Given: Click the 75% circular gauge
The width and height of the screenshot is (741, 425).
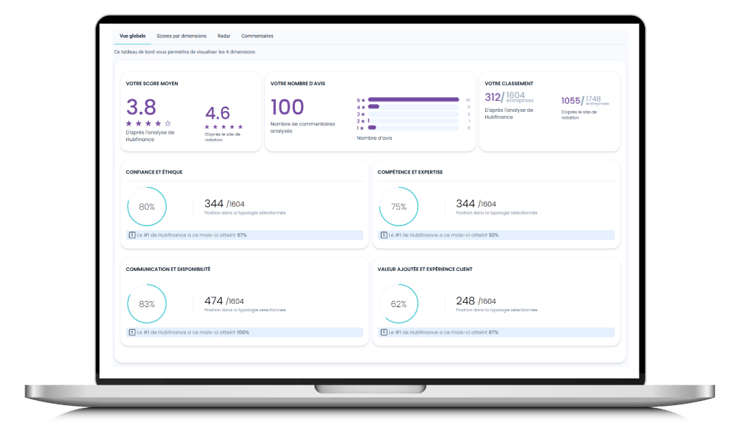Looking at the screenshot, I should (399, 207).
